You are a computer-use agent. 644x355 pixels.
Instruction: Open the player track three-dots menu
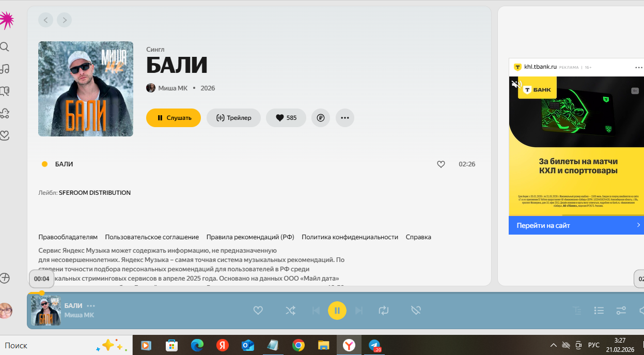(x=91, y=306)
